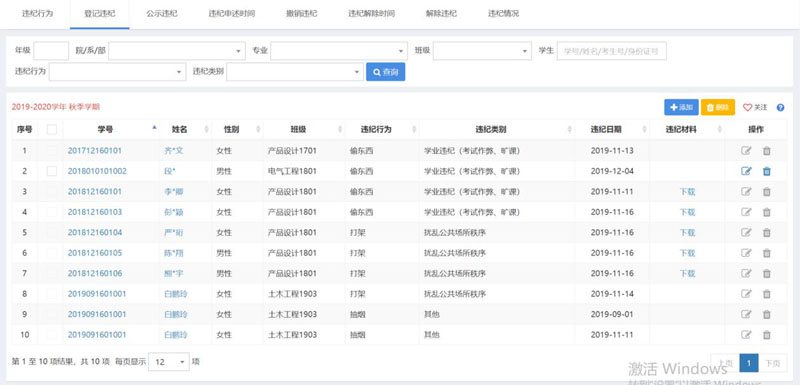
Task: Edit the record for 201812160106
Action: pos(746,273)
